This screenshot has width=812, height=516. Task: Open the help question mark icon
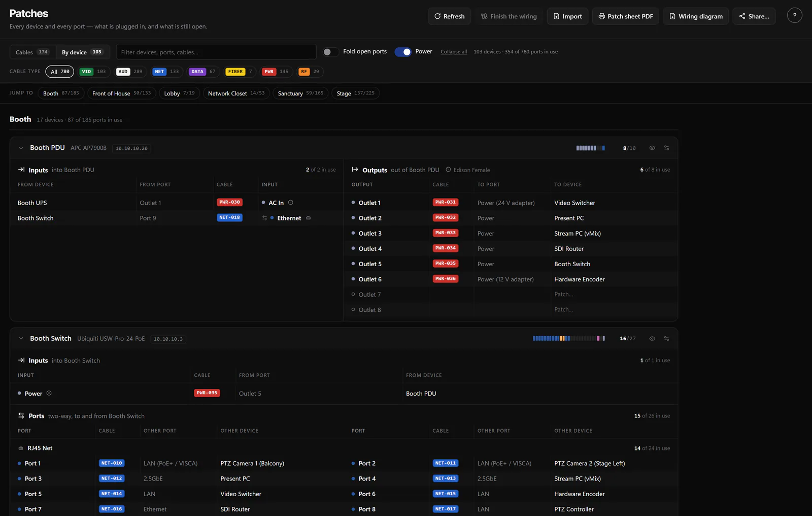pyautogui.click(x=794, y=16)
